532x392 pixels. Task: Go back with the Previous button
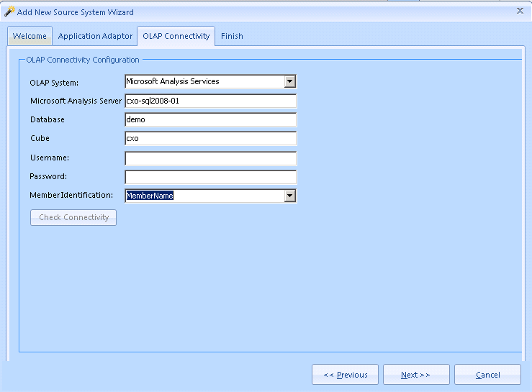(345, 374)
